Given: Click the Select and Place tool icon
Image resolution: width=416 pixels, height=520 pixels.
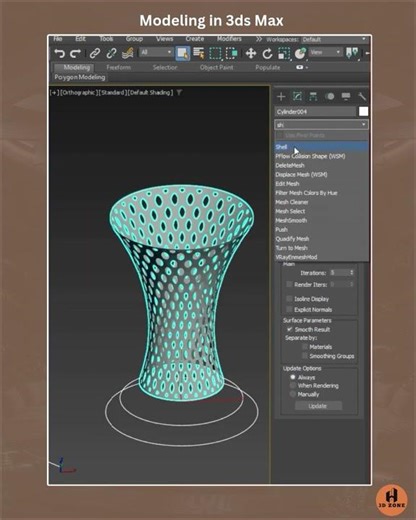Looking at the screenshot, I should [x=300, y=53].
